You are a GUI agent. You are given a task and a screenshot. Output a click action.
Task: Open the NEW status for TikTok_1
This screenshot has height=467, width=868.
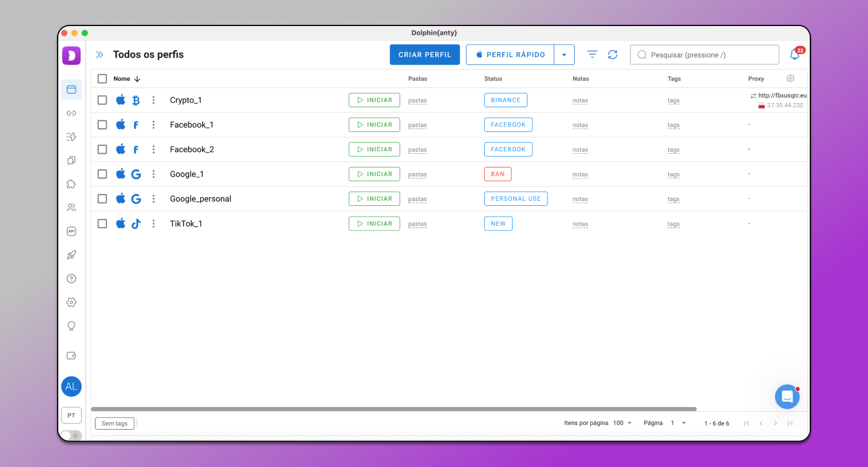click(498, 224)
